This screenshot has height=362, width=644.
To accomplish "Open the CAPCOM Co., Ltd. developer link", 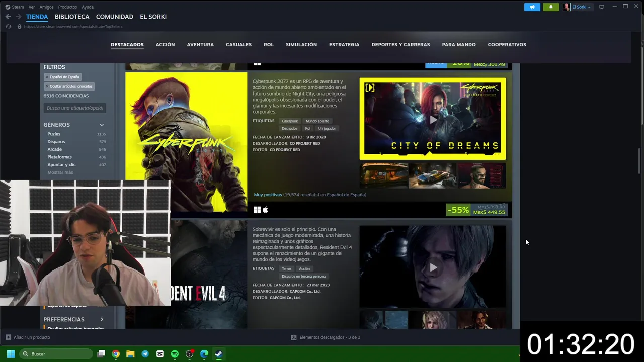I will pyautogui.click(x=305, y=291).
